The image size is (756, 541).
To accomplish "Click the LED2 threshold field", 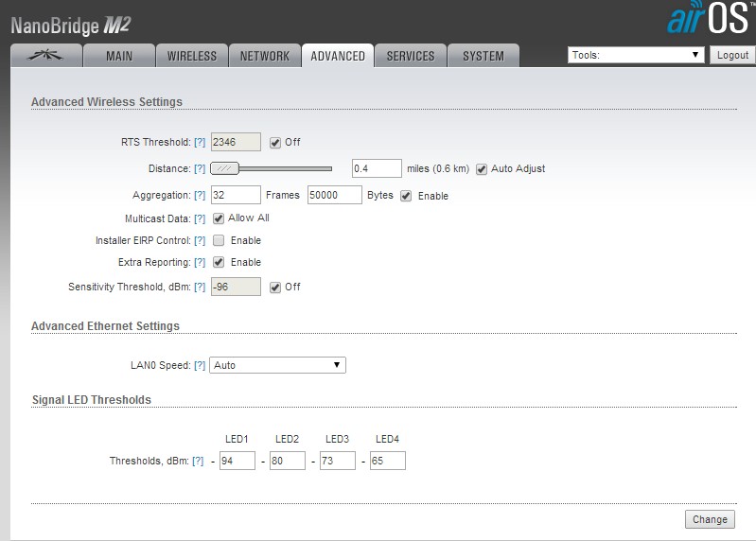I will [x=288, y=461].
